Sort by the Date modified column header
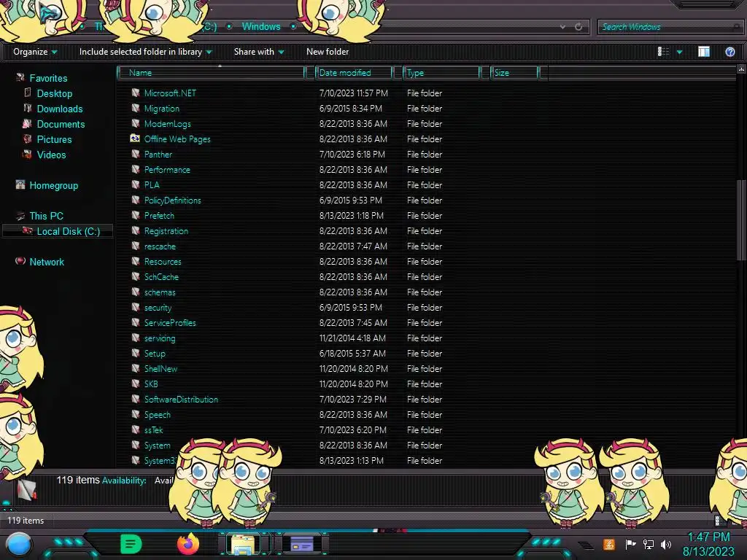747x560 pixels. (x=355, y=73)
